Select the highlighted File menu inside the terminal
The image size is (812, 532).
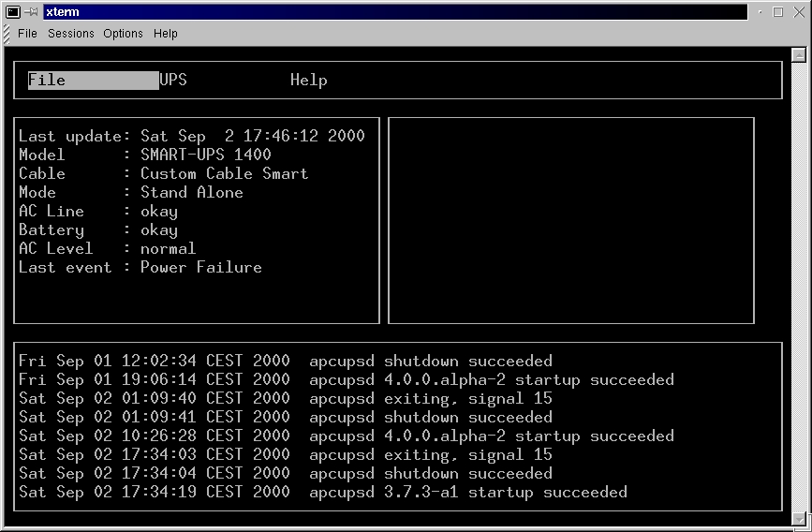click(93, 81)
